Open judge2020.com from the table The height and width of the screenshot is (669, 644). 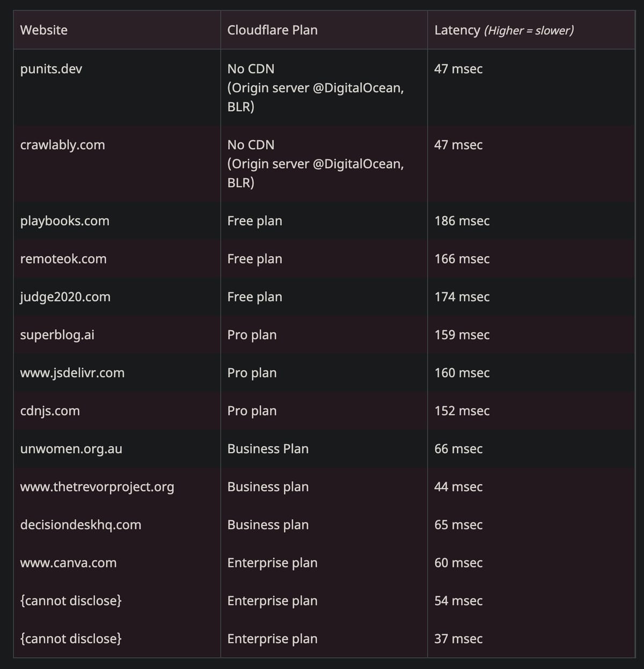[x=65, y=297]
